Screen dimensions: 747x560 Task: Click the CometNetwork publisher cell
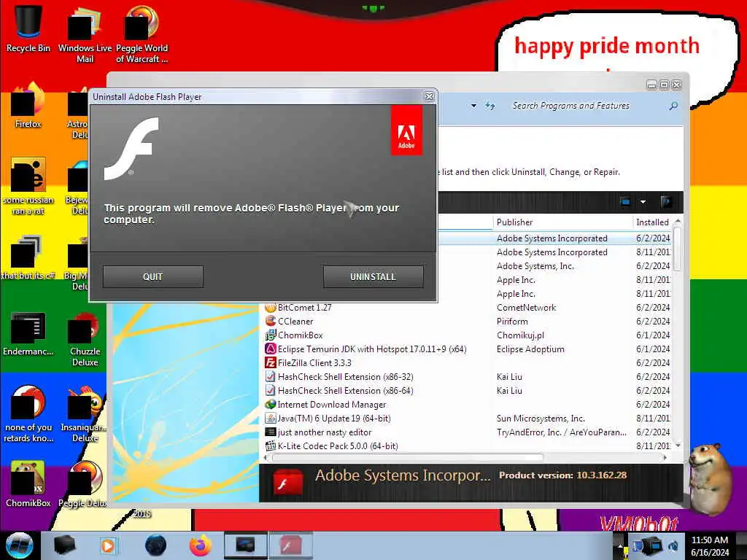[526, 308]
